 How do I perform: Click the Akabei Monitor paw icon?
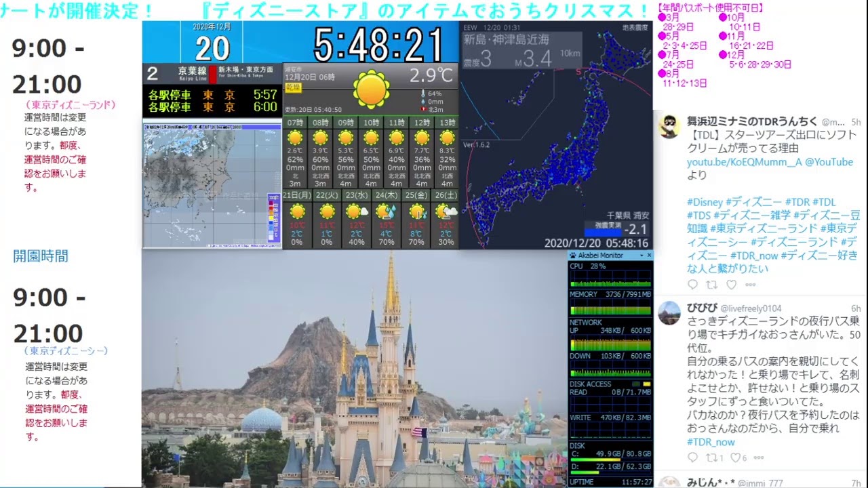point(573,256)
